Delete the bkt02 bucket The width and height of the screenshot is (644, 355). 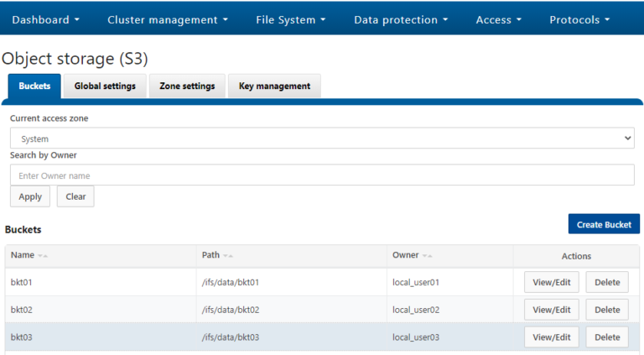(x=607, y=310)
